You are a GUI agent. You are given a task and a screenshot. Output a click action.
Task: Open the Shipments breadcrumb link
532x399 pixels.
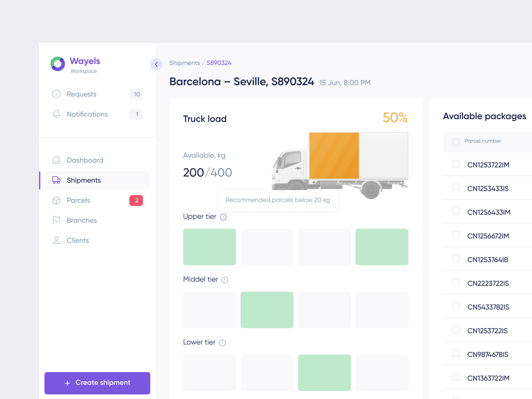[x=184, y=63]
